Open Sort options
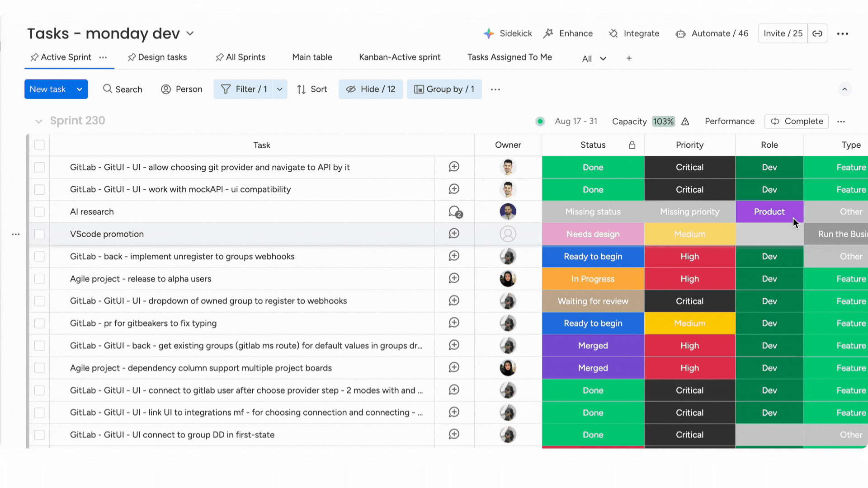 coord(312,89)
